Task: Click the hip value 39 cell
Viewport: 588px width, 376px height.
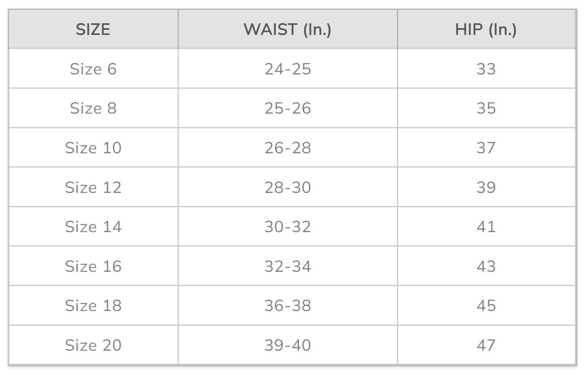Action: (486, 187)
